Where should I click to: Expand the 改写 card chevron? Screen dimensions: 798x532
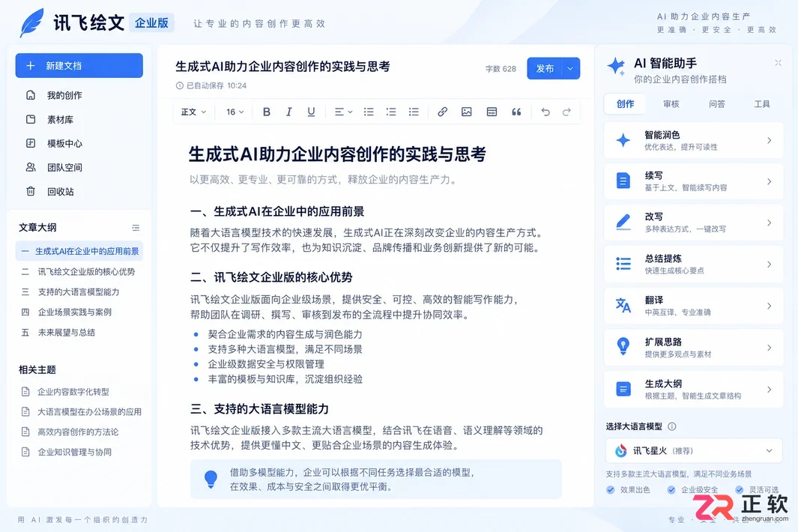pos(769,223)
